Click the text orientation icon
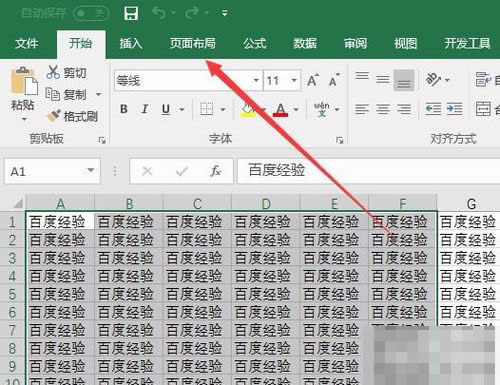500x385 pixels. [x=433, y=80]
